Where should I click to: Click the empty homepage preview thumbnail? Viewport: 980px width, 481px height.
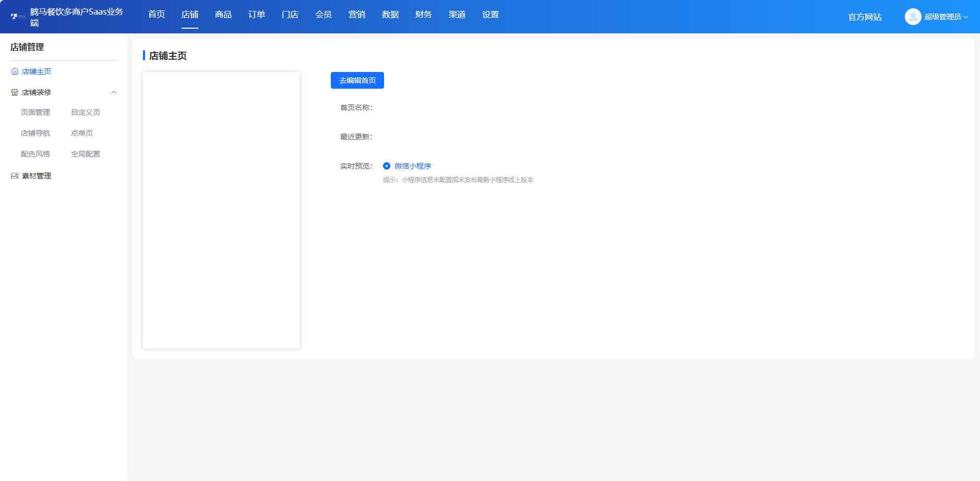(x=221, y=209)
